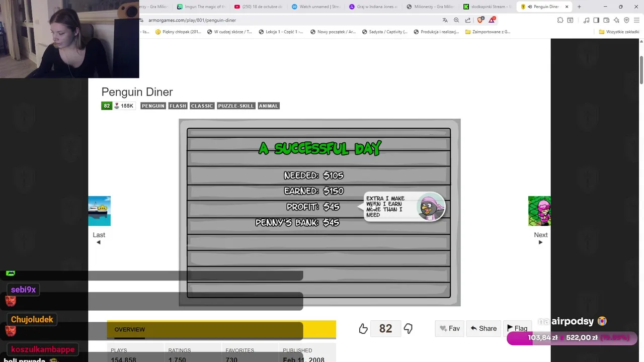
Task: Select the OVERVIEW tab below the game
Action: click(x=129, y=329)
